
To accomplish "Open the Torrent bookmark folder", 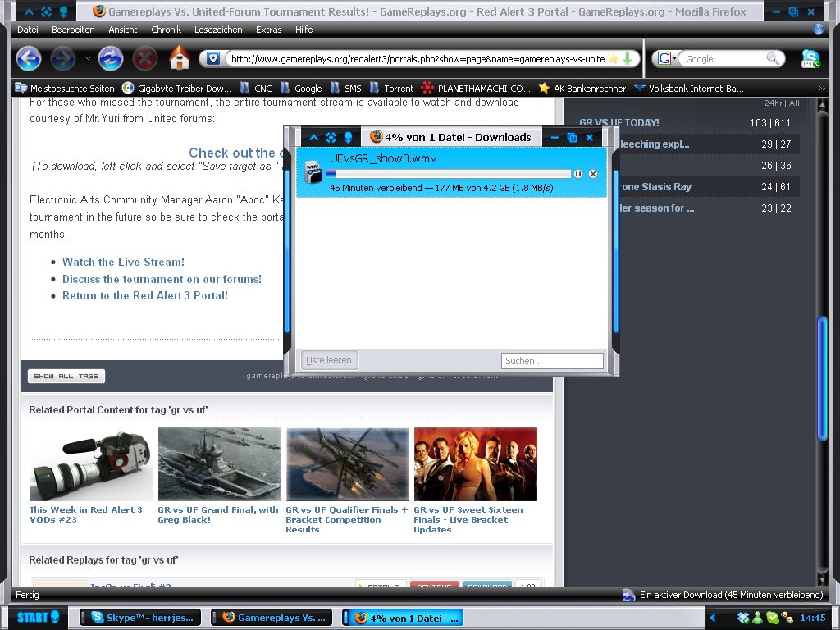I will 391,89.
